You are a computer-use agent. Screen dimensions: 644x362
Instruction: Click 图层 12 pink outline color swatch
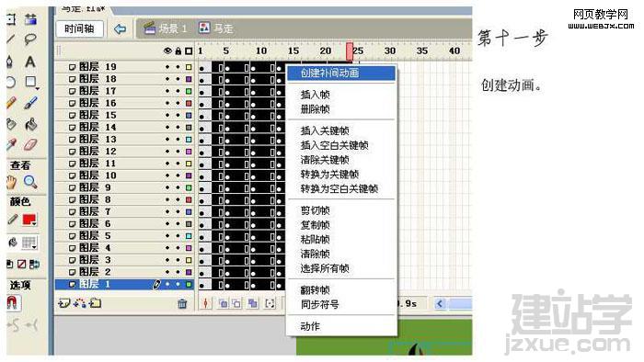click(189, 152)
